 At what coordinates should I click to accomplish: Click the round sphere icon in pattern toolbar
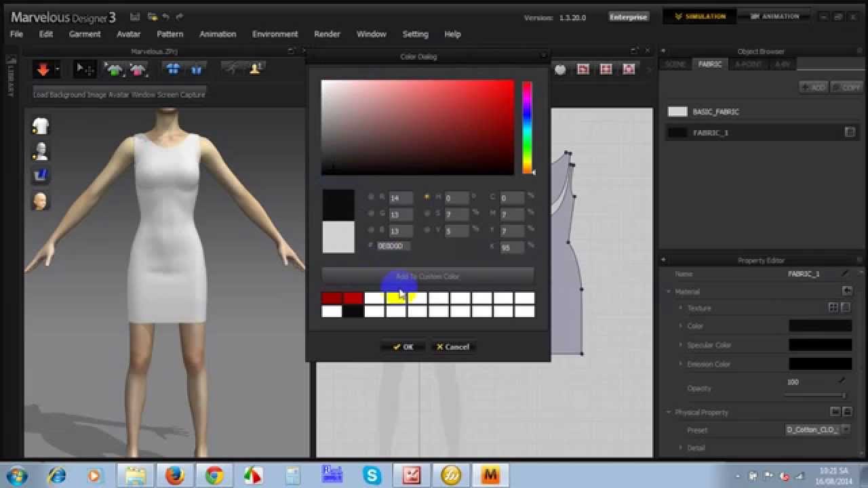[560, 69]
